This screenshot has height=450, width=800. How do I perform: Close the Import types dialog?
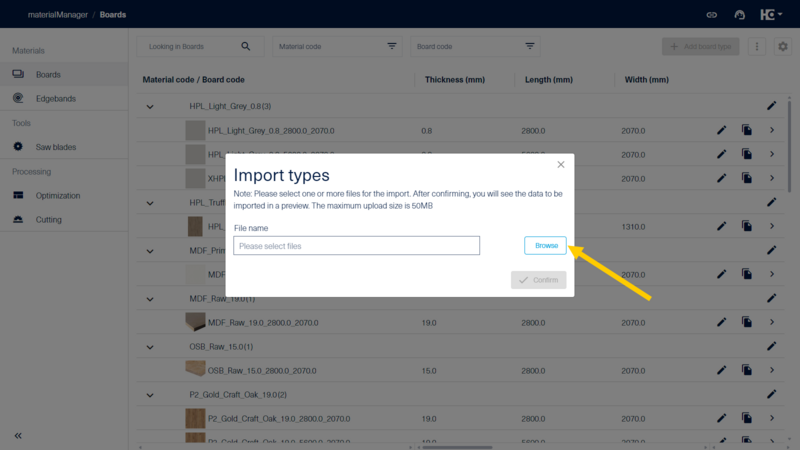click(561, 164)
